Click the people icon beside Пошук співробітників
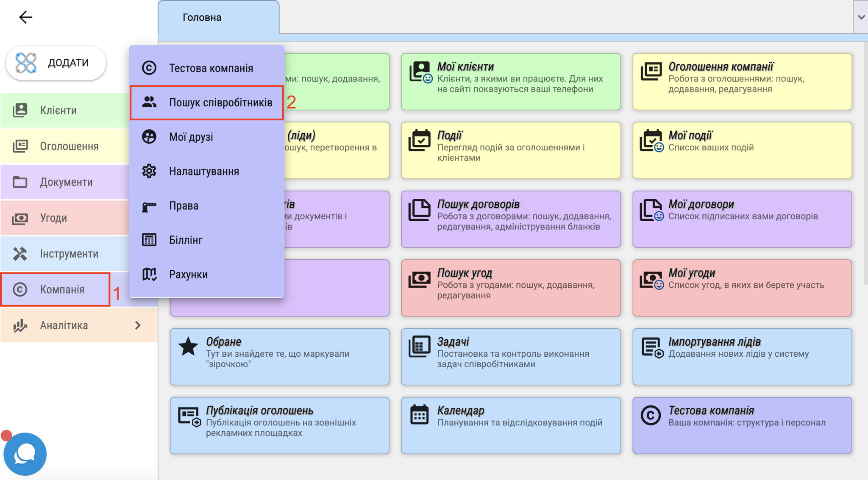Screen dimensions: 868x480 [149, 102]
